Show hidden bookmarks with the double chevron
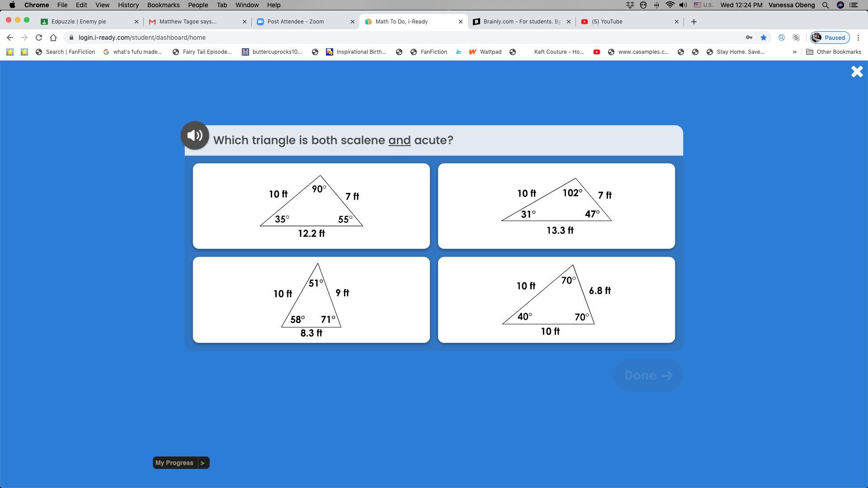Screen dimensions: 868x488 tap(794, 52)
